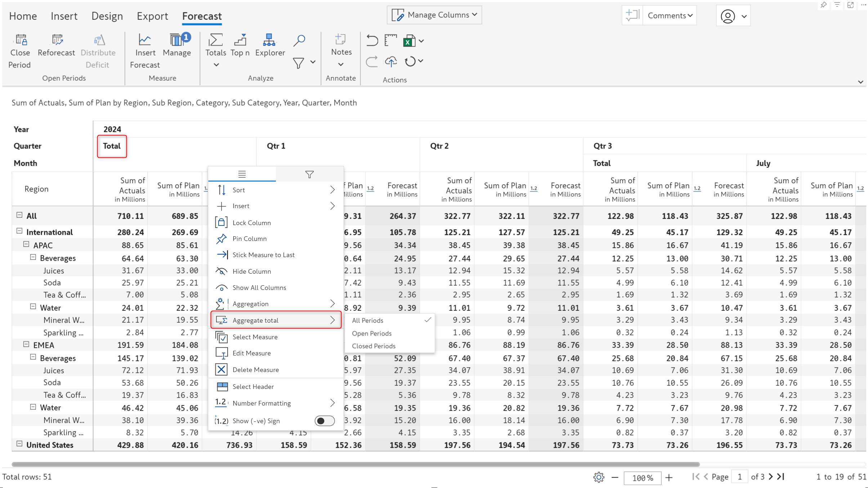Collapse the EMEA row

(26, 344)
